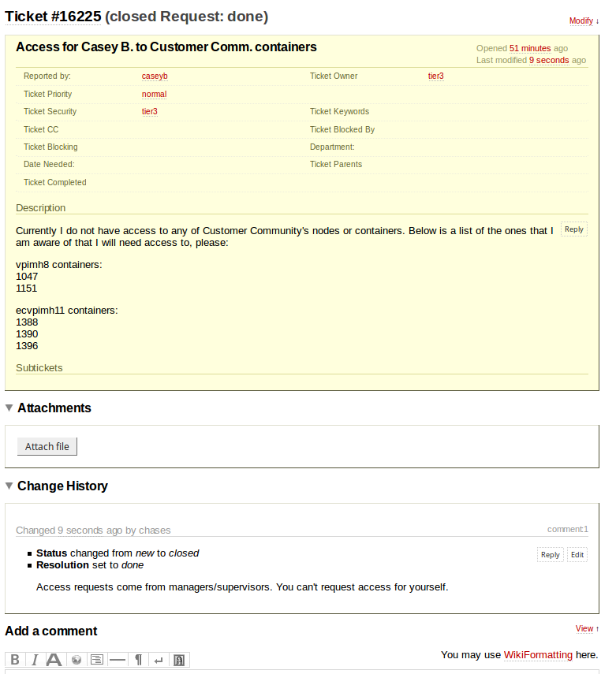This screenshot has height=674, width=616.
Task: Insert a code block from toolbar
Action: 97,660
